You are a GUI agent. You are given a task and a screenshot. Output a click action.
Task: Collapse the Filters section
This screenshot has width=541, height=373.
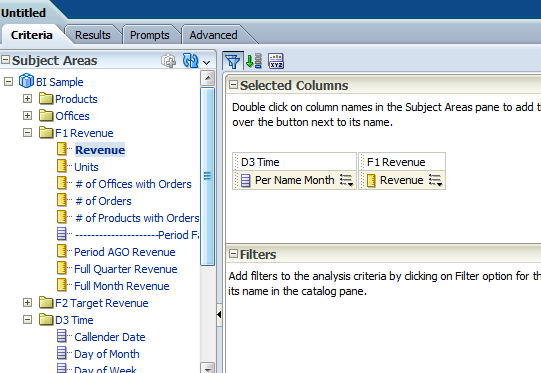[234, 254]
